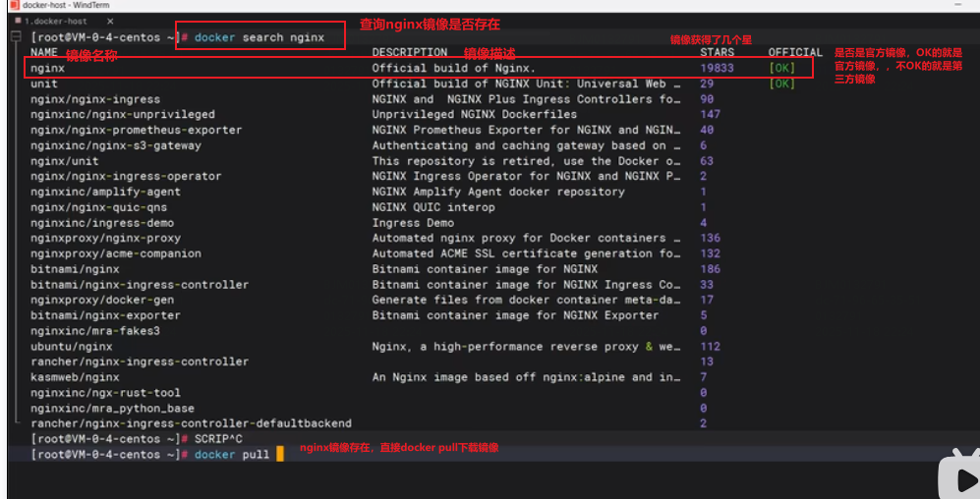This screenshot has width=980, height=499.
Task: Click the 'kasmweb/nginx' image name
Action: tap(75, 377)
